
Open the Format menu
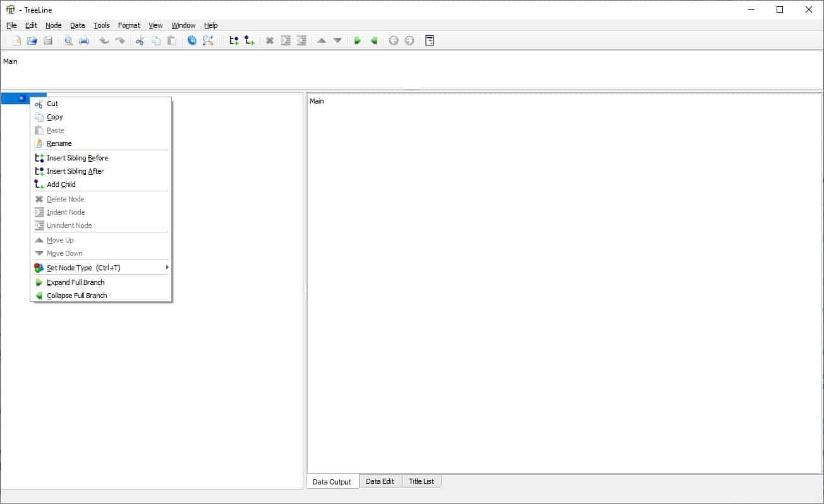point(129,25)
